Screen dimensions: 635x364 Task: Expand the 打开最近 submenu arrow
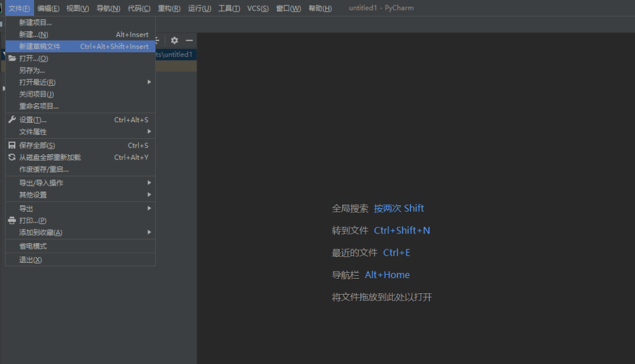click(x=149, y=82)
